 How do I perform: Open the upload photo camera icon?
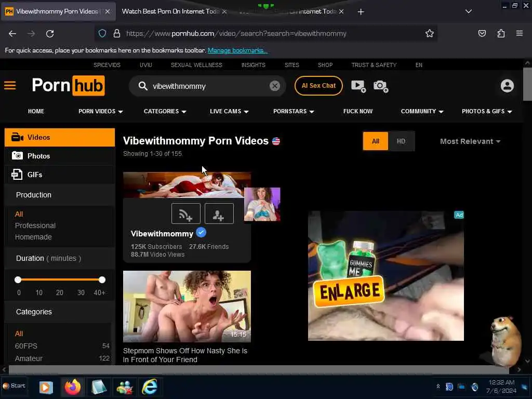tap(381, 86)
